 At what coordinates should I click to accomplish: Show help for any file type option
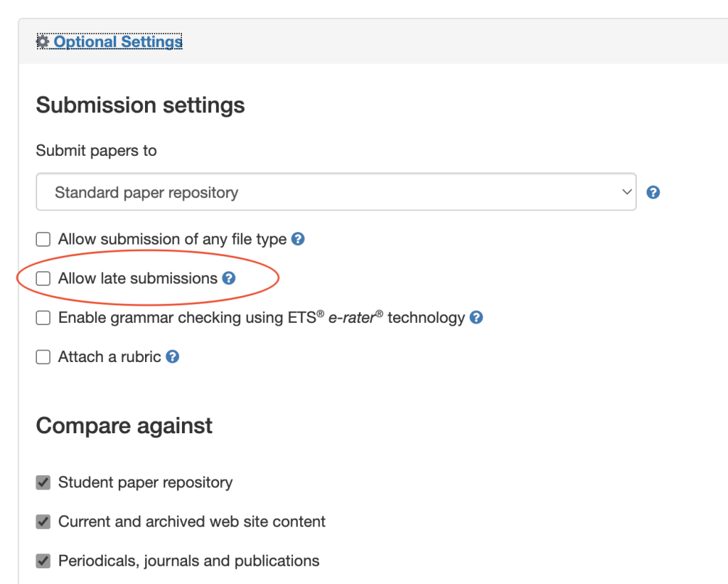[x=299, y=239]
